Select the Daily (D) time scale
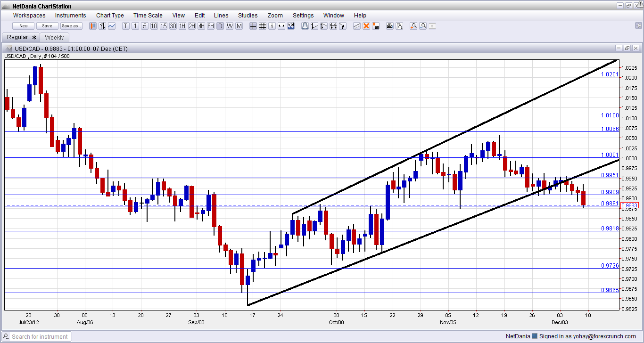The image size is (644, 343). coord(220,26)
